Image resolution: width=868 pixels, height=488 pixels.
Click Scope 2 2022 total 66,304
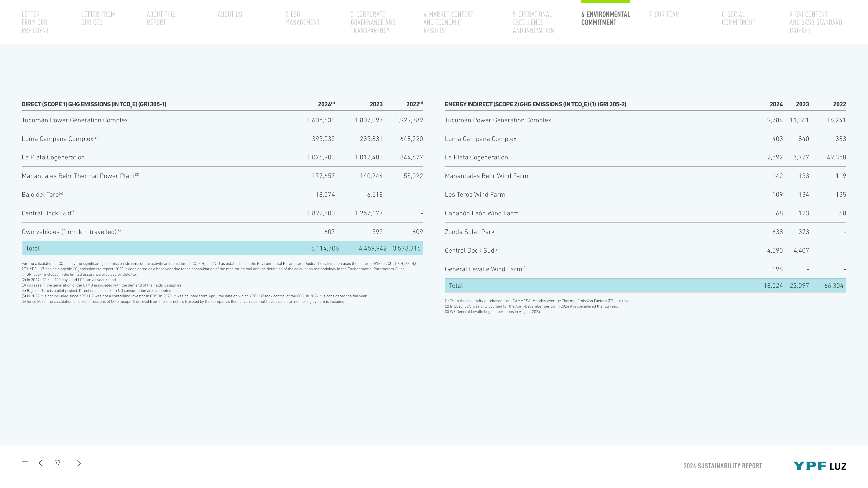(834, 286)
